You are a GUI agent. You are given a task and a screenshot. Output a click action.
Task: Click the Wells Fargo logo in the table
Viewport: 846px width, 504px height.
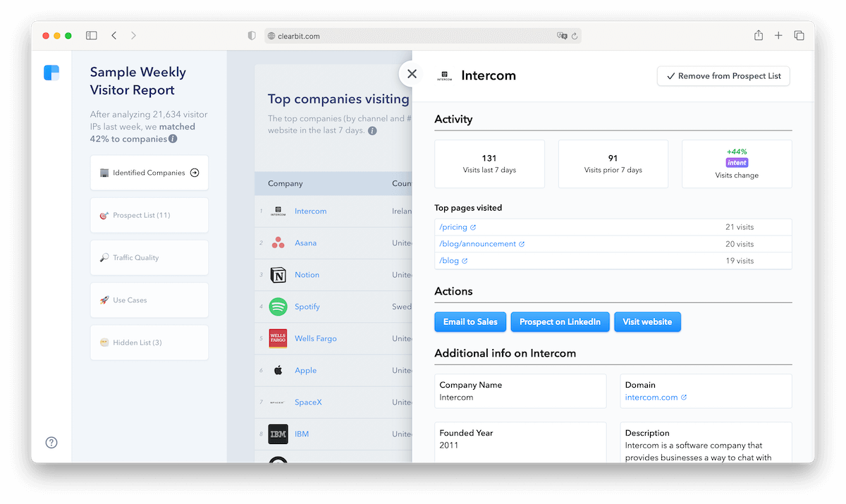tap(278, 338)
